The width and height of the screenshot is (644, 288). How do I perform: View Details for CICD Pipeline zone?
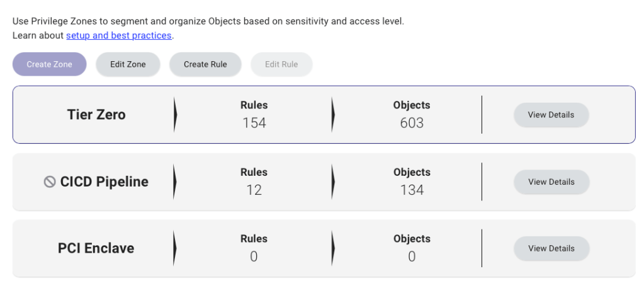point(551,182)
